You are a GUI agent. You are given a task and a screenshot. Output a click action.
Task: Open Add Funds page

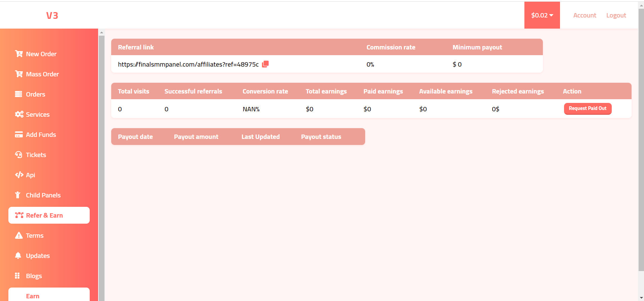pos(49,135)
